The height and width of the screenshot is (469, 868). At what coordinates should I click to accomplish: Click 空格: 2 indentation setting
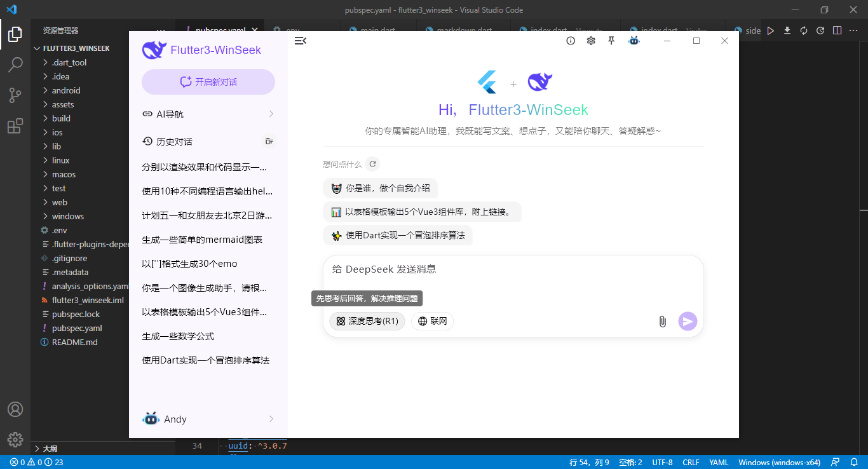630,462
